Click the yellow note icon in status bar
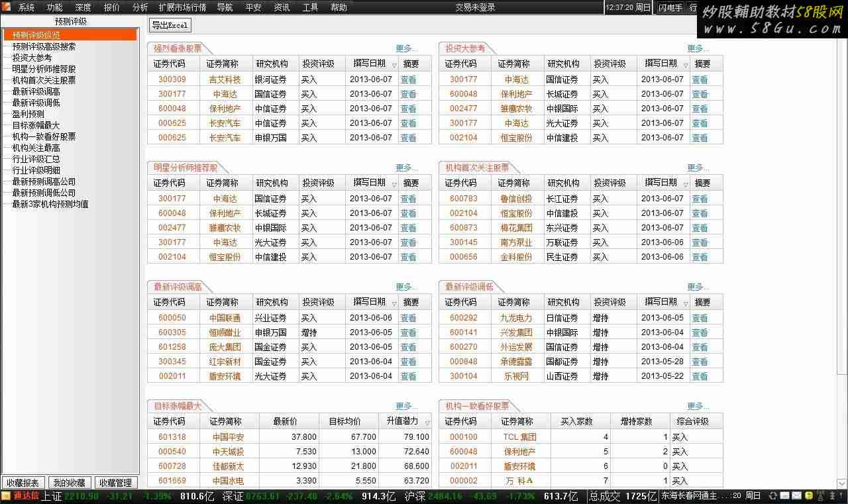Image resolution: width=848 pixels, height=504 pixels. click(808, 495)
